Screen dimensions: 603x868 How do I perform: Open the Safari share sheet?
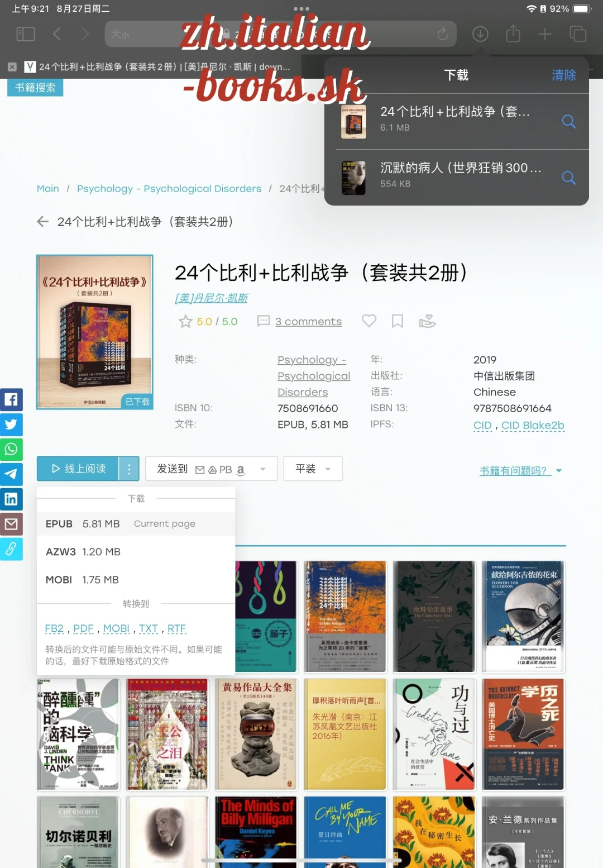click(x=512, y=34)
